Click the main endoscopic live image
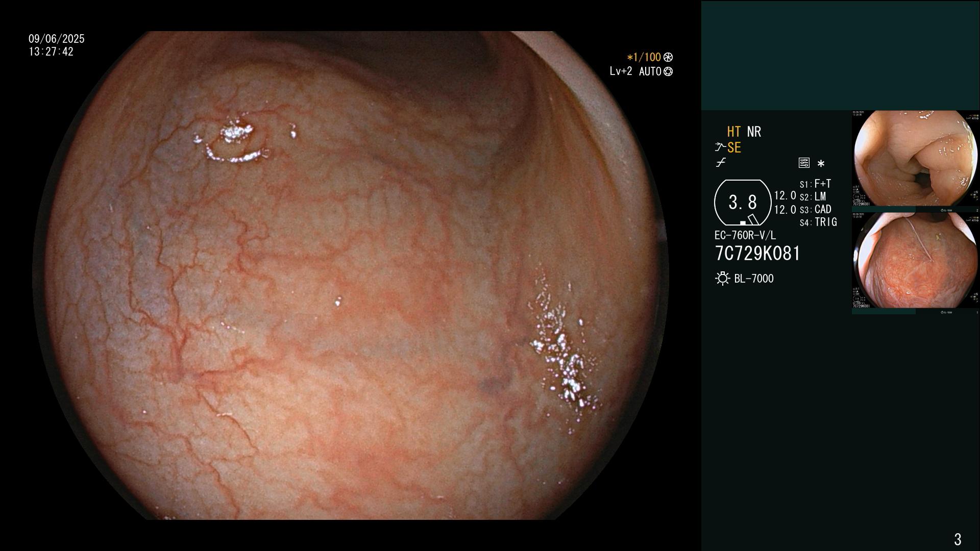The height and width of the screenshot is (551, 980). pos(351,275)
